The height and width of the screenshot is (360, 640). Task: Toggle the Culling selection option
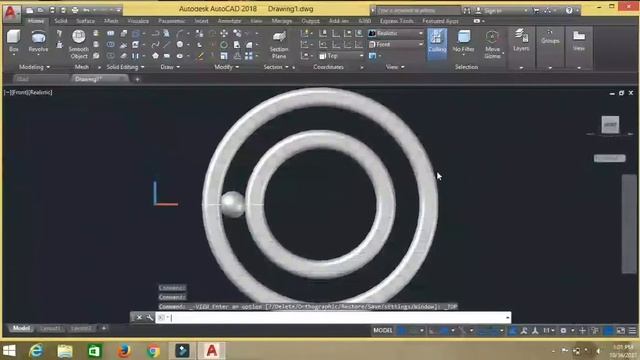point(437,44)
